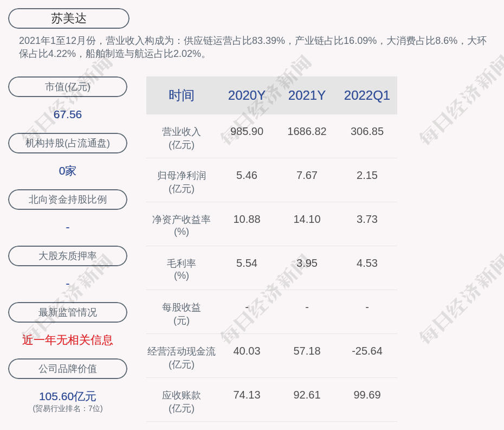Click cash flow value 57.18

click(x=307, y=351)
